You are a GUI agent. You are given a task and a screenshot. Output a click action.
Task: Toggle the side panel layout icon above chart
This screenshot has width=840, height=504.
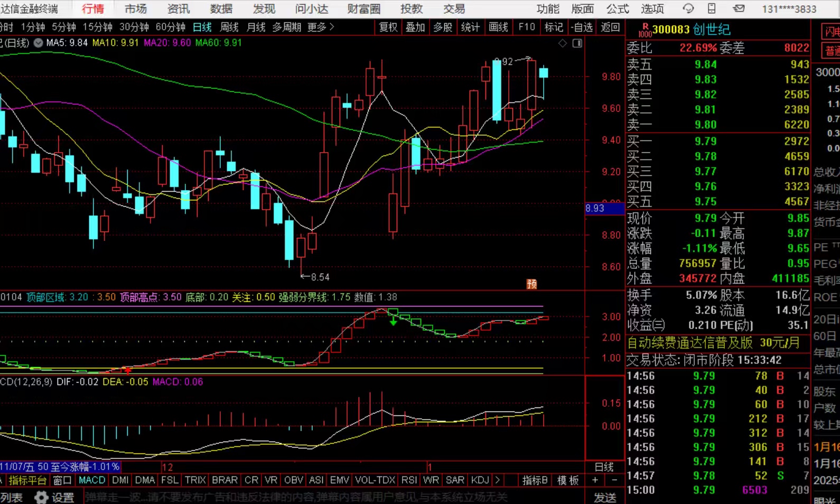[577, 43]
